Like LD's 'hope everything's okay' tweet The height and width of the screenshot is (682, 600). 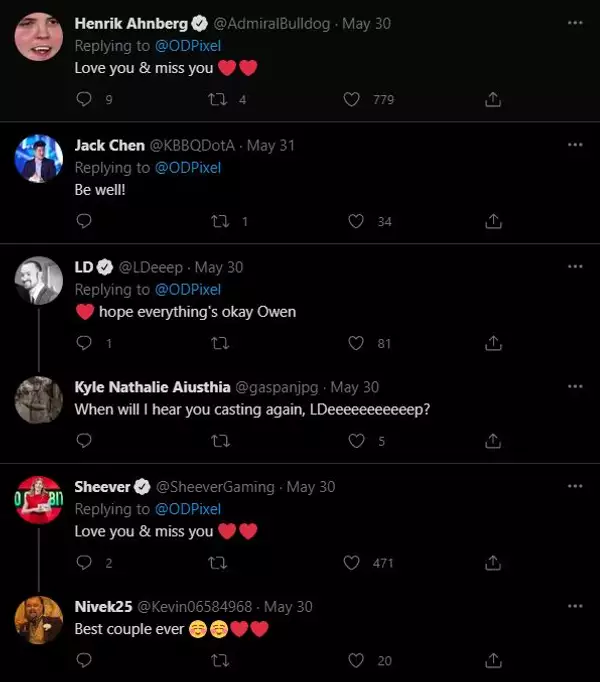tap(356, 343)
